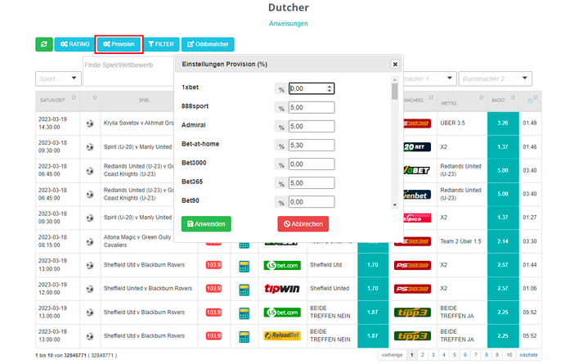The image size is (588, 364).
Task: Apply settings with Anwenden
Action: pos(206,224)
